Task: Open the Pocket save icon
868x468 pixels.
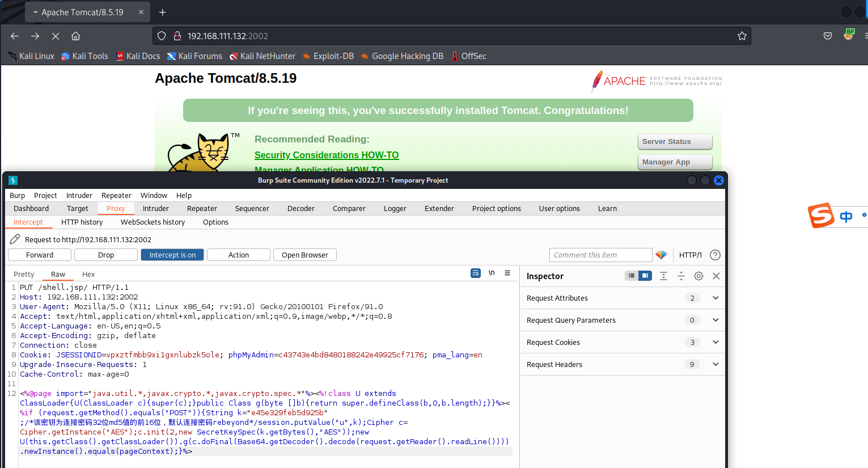Action: 828,36
